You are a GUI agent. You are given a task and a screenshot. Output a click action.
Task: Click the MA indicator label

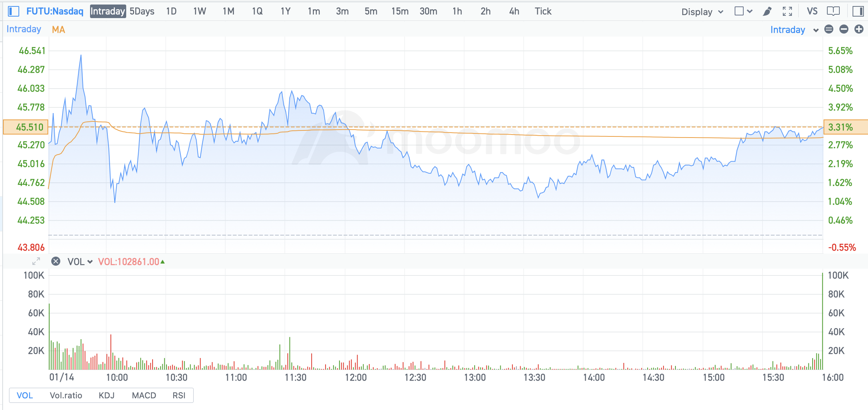(x=58, y=29)
